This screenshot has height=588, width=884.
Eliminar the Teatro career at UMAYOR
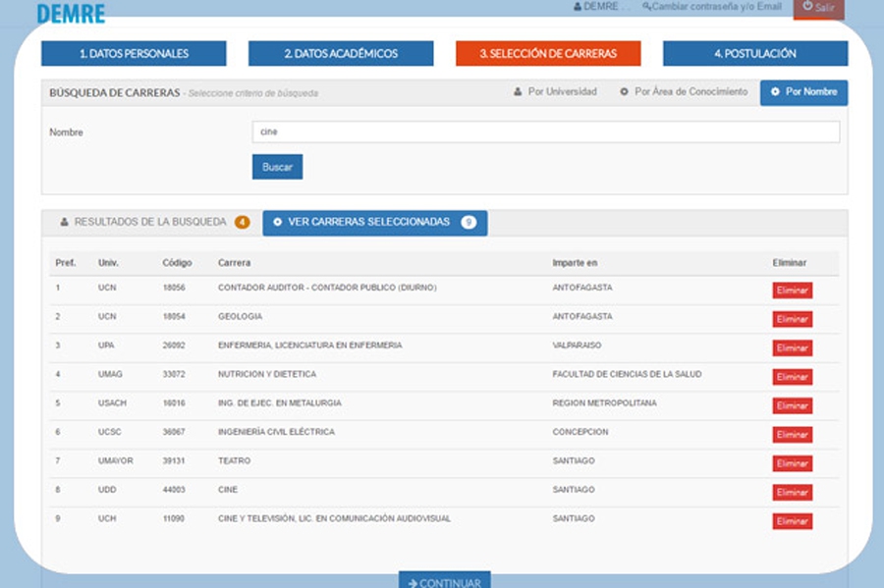792,463
